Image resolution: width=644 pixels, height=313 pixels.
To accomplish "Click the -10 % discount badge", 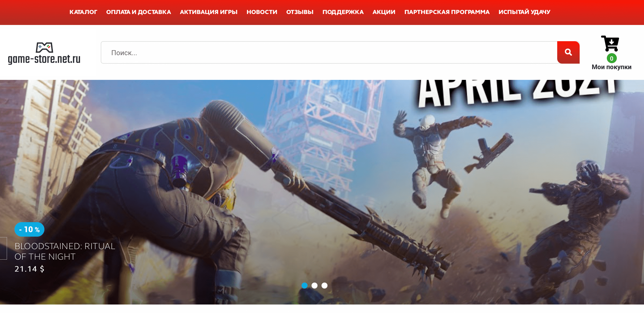I will tap(29, 229).
